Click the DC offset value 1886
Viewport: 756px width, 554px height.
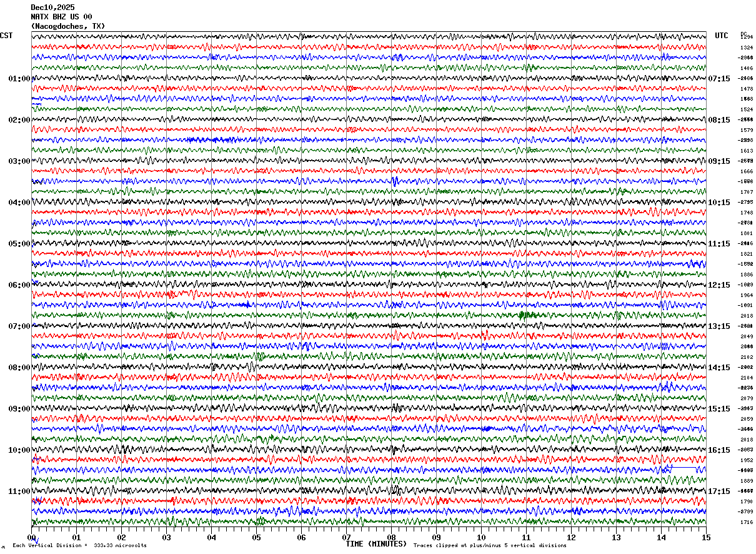(747, 274)
